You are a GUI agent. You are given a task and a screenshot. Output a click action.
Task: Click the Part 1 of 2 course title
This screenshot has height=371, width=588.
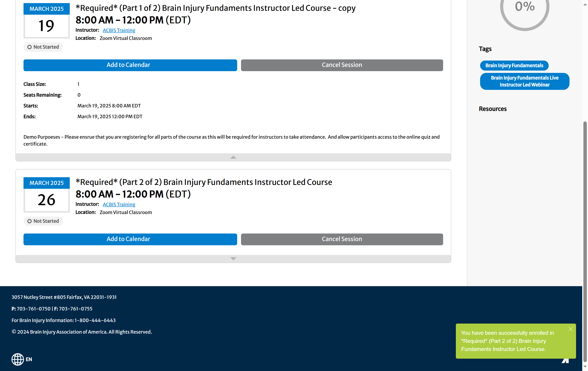click(x=215, y=8)
